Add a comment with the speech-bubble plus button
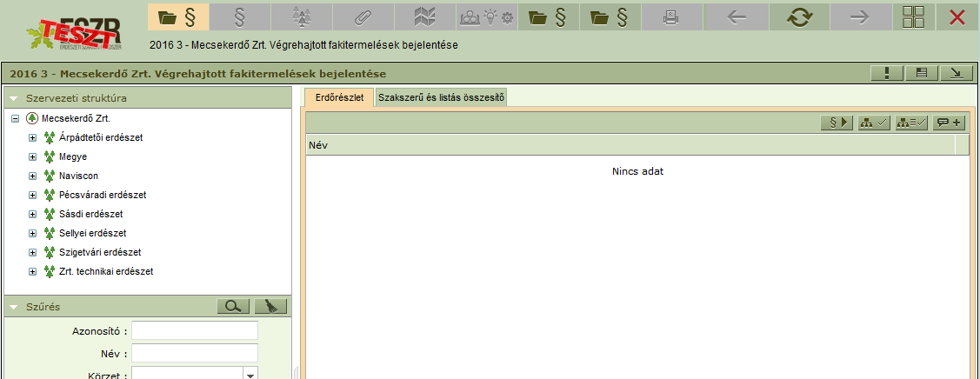 pos(948,123)
